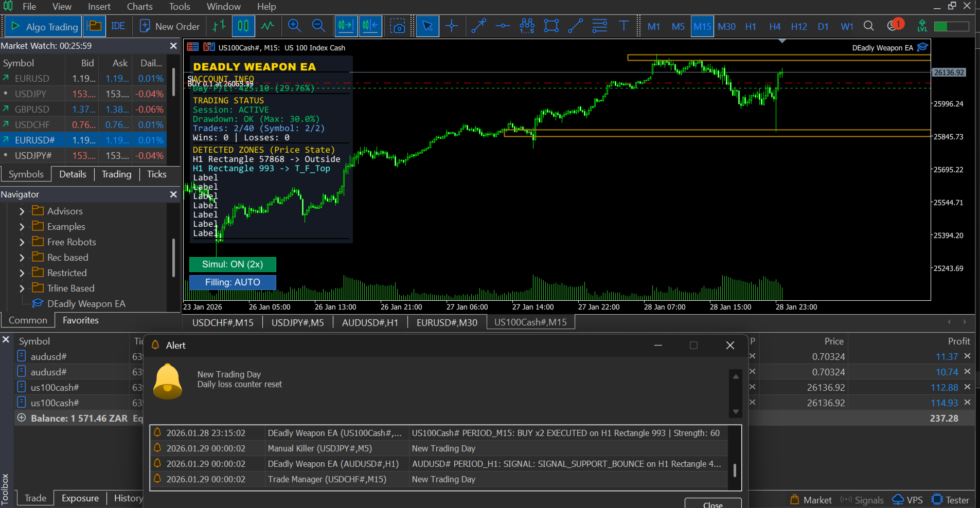Expand the Restricted folder
The image size is (980, 508).
tap(22, 273)
